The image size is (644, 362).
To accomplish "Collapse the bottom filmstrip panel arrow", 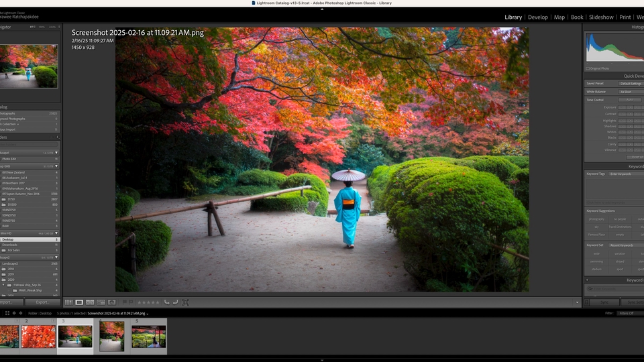I will [322, 360].
